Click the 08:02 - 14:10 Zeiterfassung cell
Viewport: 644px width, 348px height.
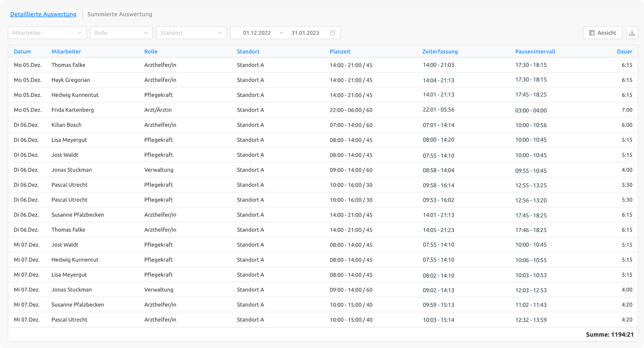click(438, 275)
